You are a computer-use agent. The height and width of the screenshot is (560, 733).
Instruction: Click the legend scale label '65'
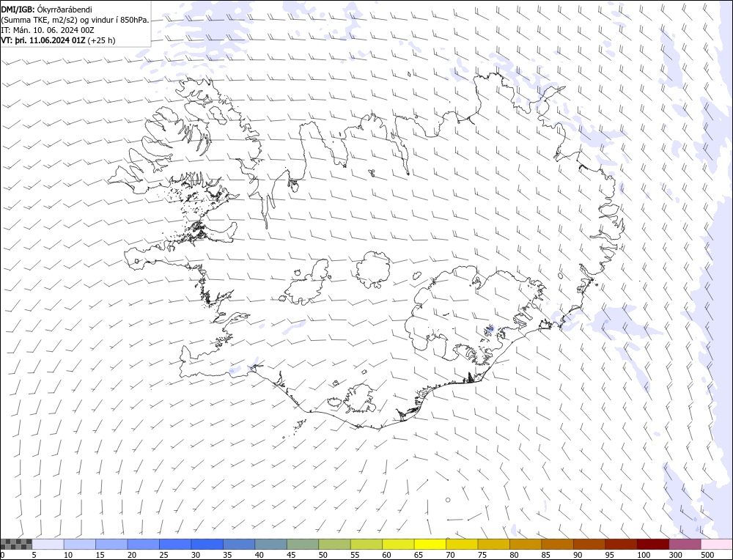tap(419, 555)
